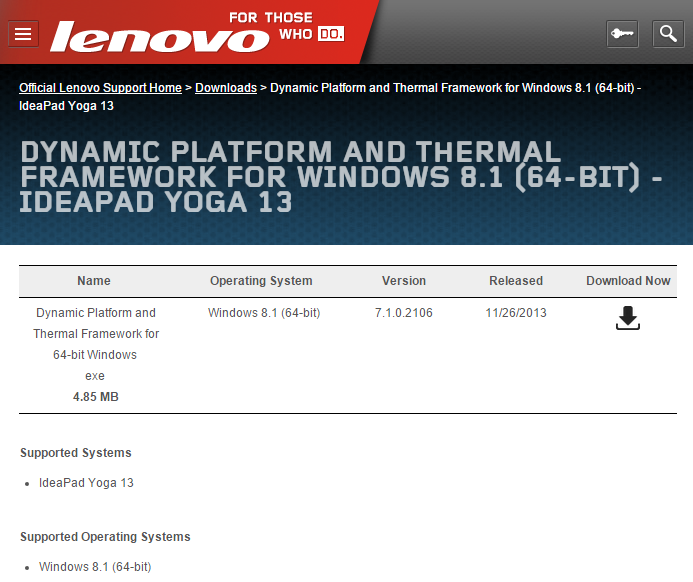This screenshot has width=693, height=582.
Task: Click the IdeaPad Yoga 13 list item
Action: (86, 483)
